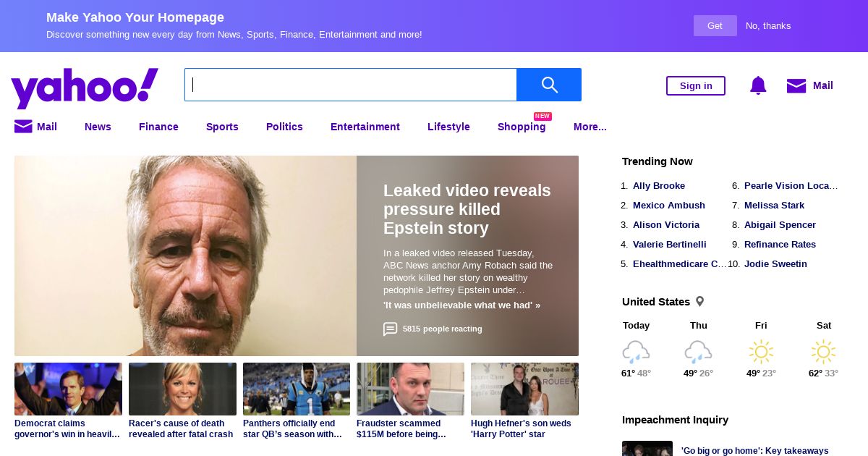
Task: Click Saturday's 62° temperature
Action: 815,373
